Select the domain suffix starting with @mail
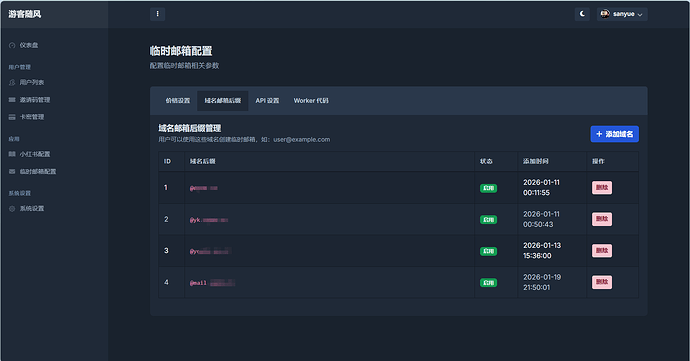The height and width of the screenshot is (361, 690). coord(212,283)
